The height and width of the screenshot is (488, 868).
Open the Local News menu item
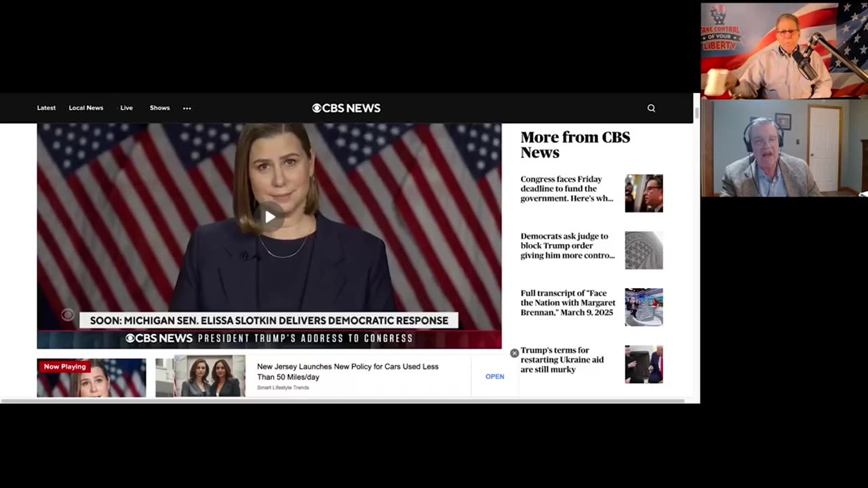pos(86,108)
